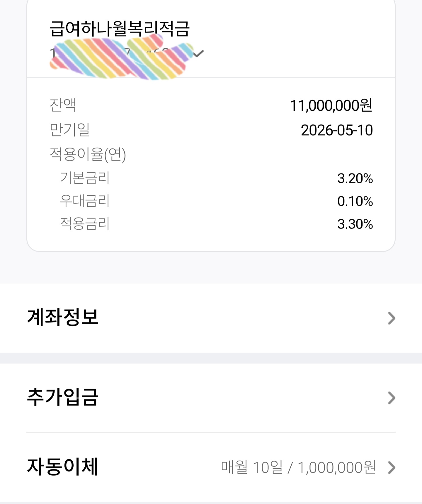Tap the 급여하나월복리적금 account title
Viewport: 422px width, 504px height.
point(120,29)
